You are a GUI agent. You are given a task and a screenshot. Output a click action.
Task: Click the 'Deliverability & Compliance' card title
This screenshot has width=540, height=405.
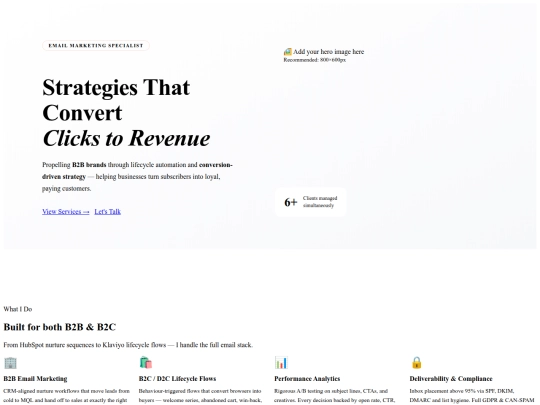tap(451, 378)
